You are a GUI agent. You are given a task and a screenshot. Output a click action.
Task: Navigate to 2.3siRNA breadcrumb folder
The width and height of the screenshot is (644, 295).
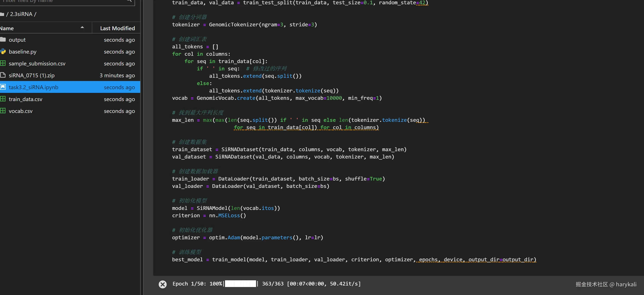21,14
